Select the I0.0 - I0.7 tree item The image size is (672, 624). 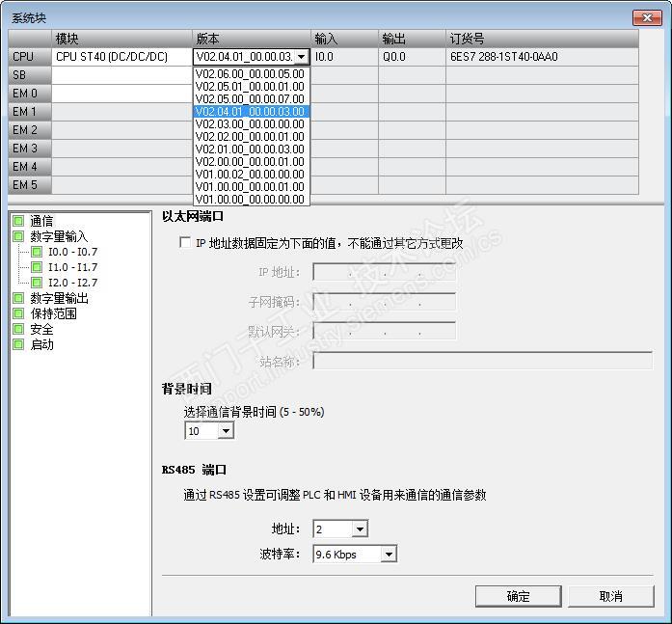tap(72, 252)
